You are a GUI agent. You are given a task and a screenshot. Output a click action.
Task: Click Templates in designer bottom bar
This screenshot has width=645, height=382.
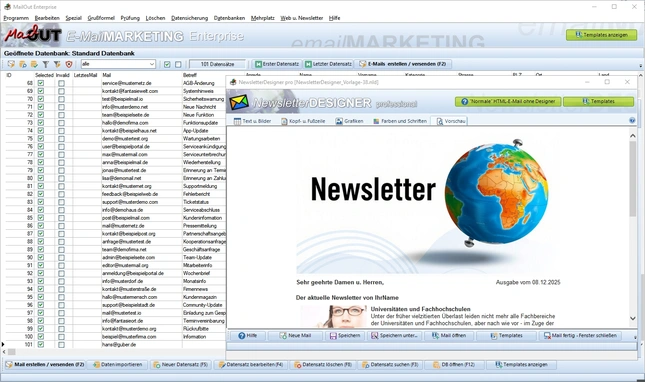tap(506, 336)
